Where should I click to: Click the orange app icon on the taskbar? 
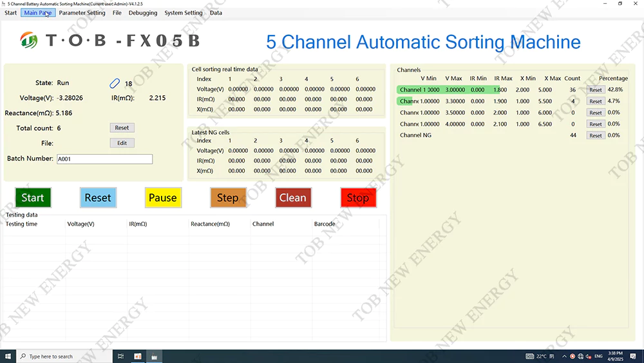[x=138, y=356]
